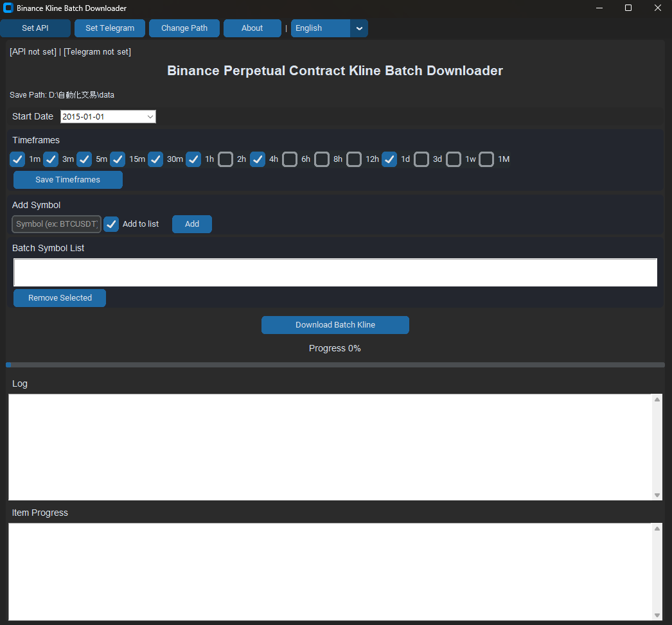Uncheck the 3m timeframe checkbox
672x625 pixels.
tap(51, 159)
